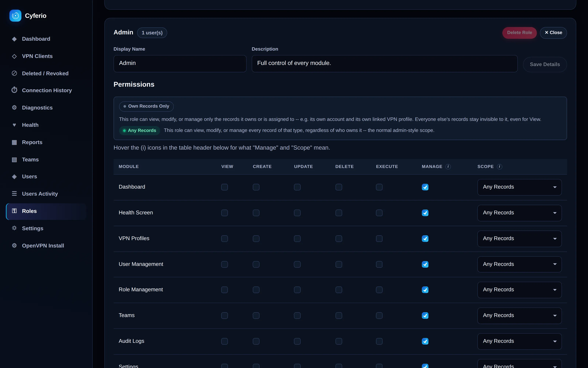Click the OpenVPN Install gear icon

point(14,245)
